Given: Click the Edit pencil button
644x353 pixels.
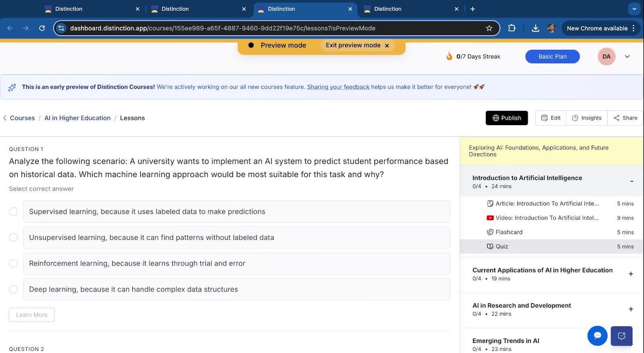Looking at the screenshot, I should (x=551, y=118).
